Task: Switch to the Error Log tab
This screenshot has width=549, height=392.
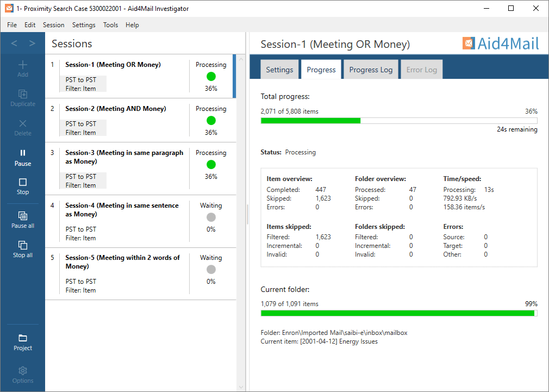Action: (422, 70)
